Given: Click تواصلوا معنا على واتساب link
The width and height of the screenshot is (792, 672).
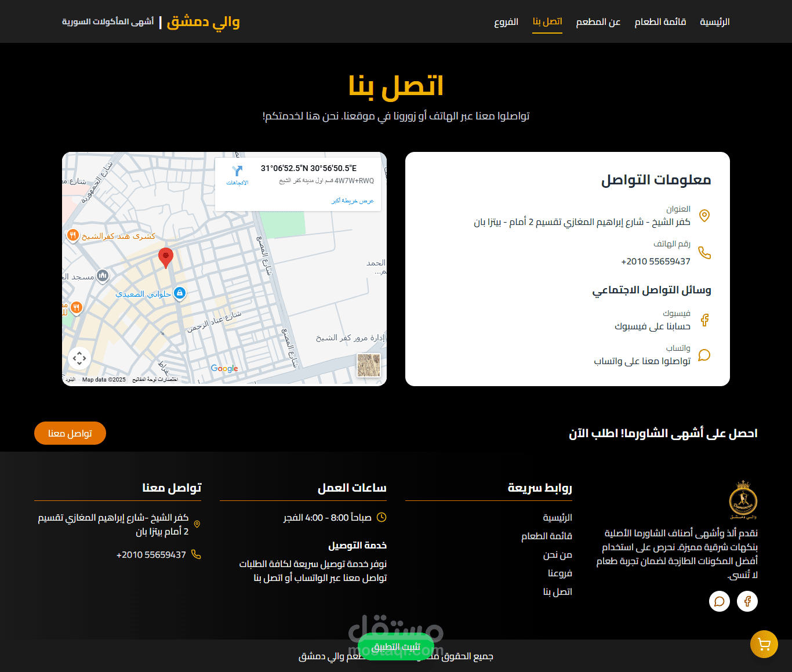Looking at the screenshot, I should (x=642, y=361).
